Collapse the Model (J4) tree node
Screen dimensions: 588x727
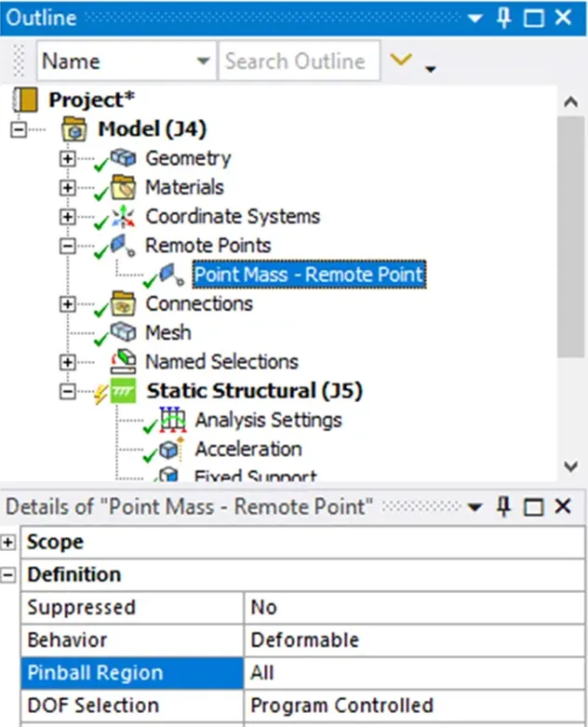(x=19, y=129)
